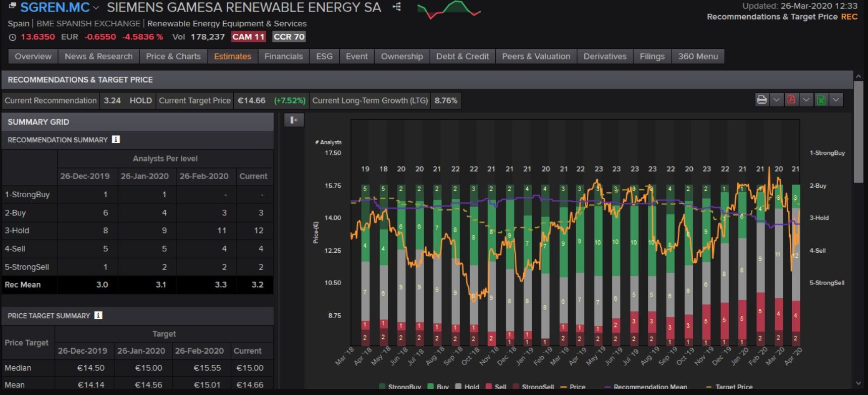Open the print options dropdown arrow
The width and height of the screenshot is (868, 395).
point(777,100)
